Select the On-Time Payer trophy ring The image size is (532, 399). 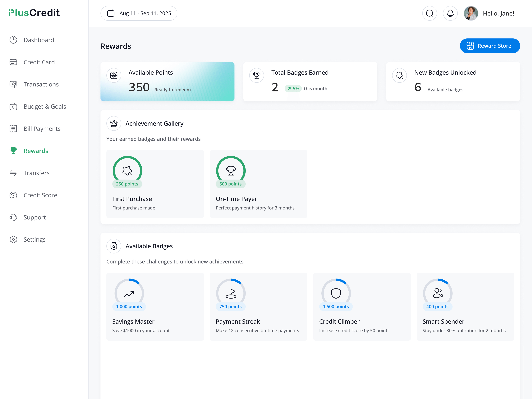click(231, 170)
